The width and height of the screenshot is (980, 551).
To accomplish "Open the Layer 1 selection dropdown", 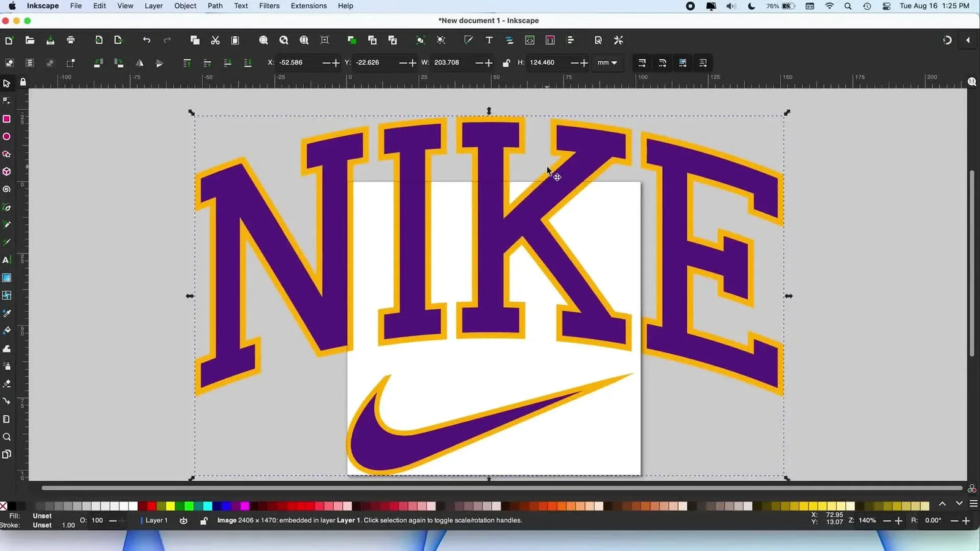I will [x=156, y=520].
